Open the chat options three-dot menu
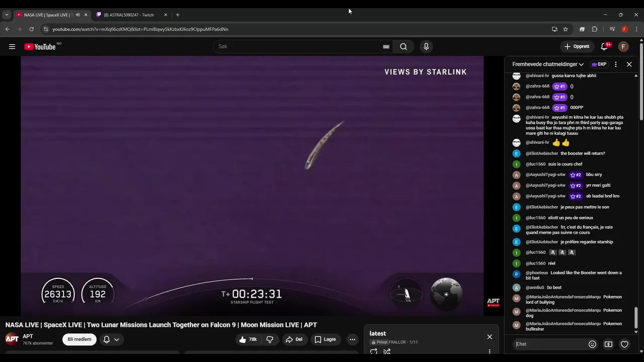The width and height of the screenshot is (644, 362). [x=616, y=64]
